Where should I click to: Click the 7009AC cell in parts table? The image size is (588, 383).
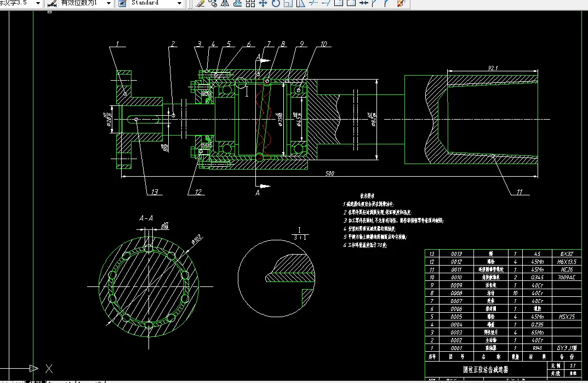567,278
